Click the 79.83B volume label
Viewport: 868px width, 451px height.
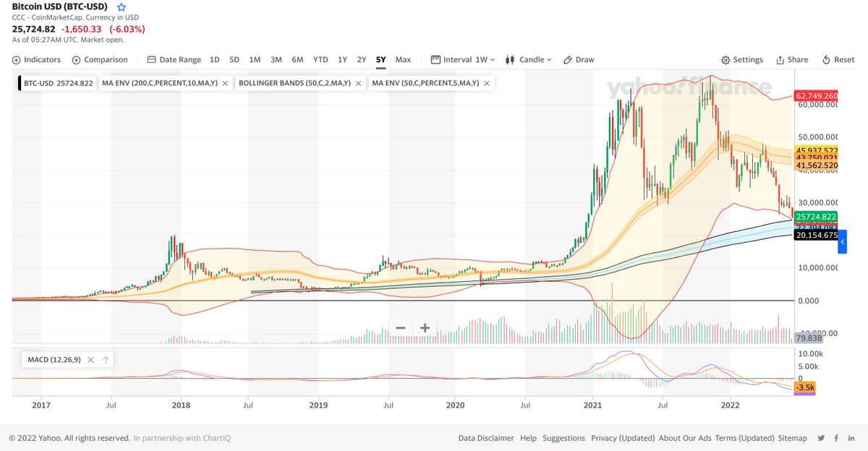(807, 338)
